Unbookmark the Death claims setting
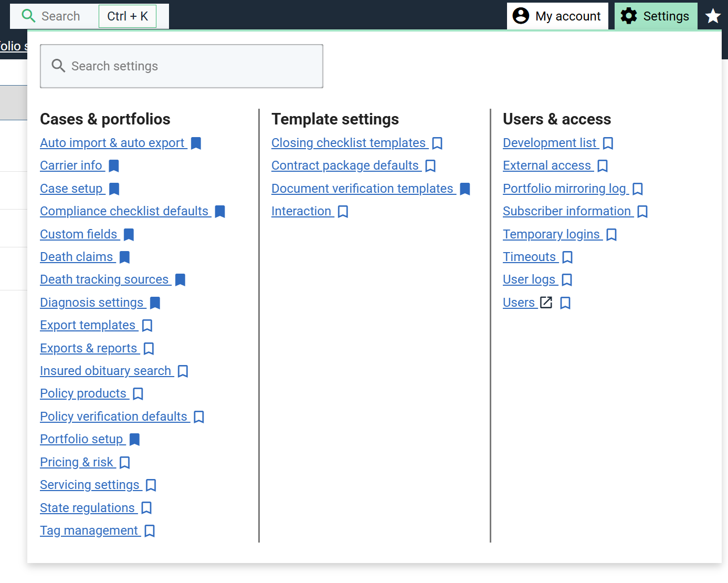Screen dimensions: 728x583 [x=124, y=257]
